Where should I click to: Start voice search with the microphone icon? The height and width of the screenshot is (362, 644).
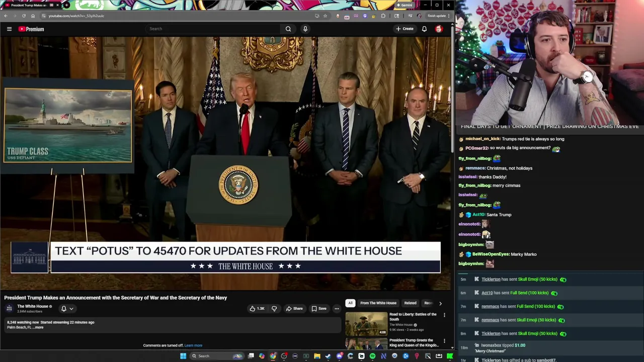click(x=305, y=29)
